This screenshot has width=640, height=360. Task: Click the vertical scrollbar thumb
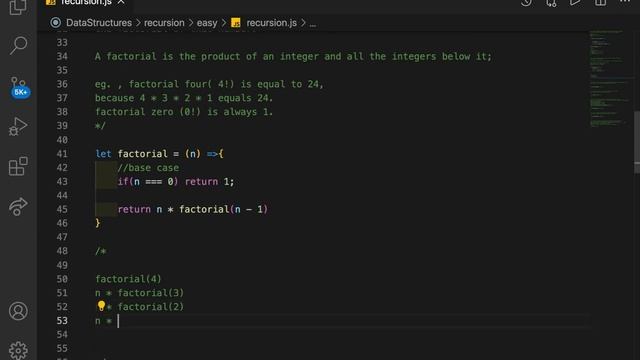(637, 141)
